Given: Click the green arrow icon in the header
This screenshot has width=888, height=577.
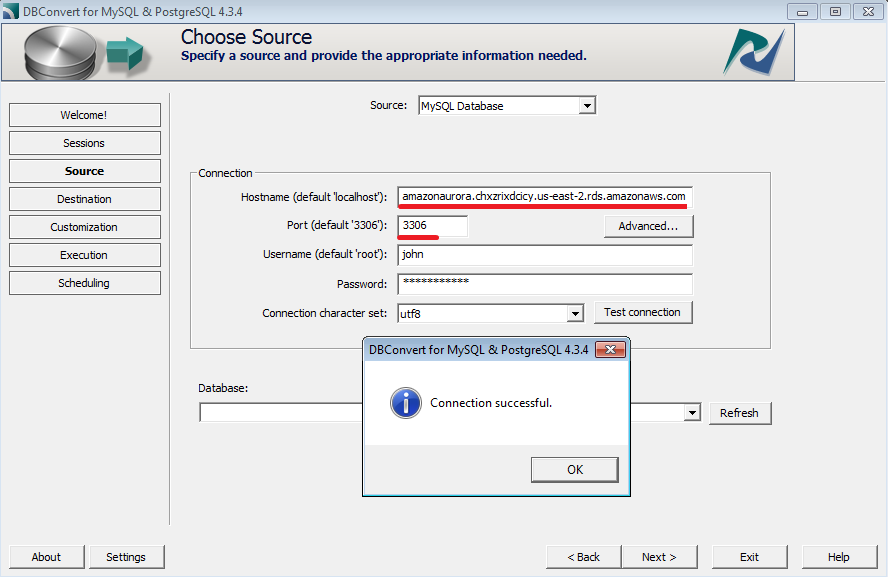Looking at the screenshot, I should 125,53.
